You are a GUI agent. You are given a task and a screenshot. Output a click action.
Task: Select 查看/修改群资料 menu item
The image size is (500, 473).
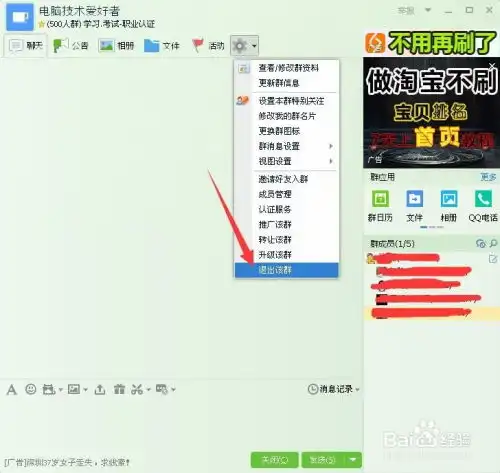point(287,68)
